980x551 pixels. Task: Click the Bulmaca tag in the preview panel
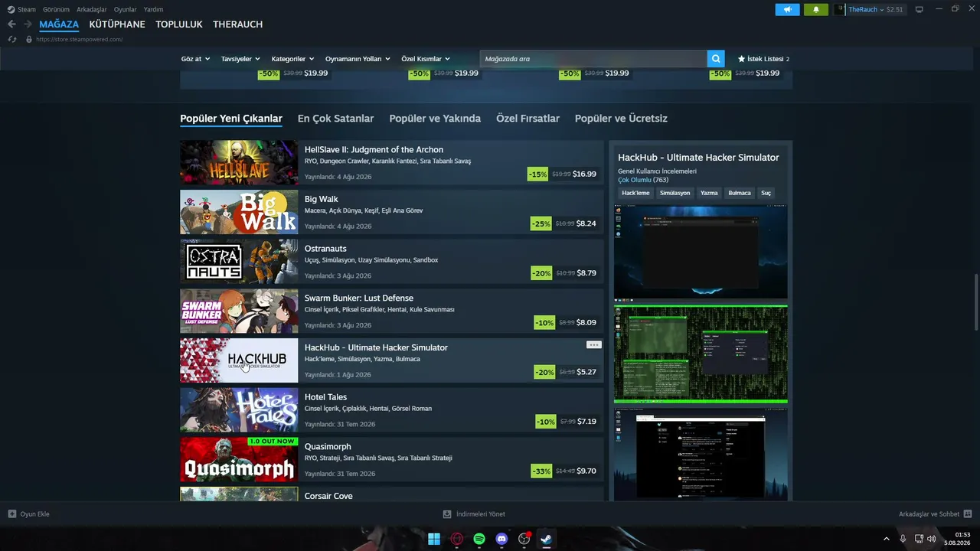click(x=740, y=193)
